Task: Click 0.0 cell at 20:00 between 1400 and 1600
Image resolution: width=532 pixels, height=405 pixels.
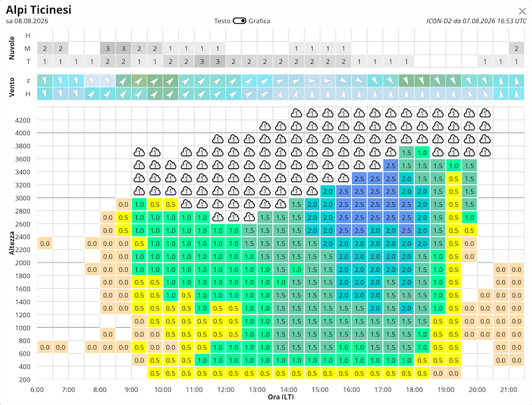Action: tap(485, 295)
